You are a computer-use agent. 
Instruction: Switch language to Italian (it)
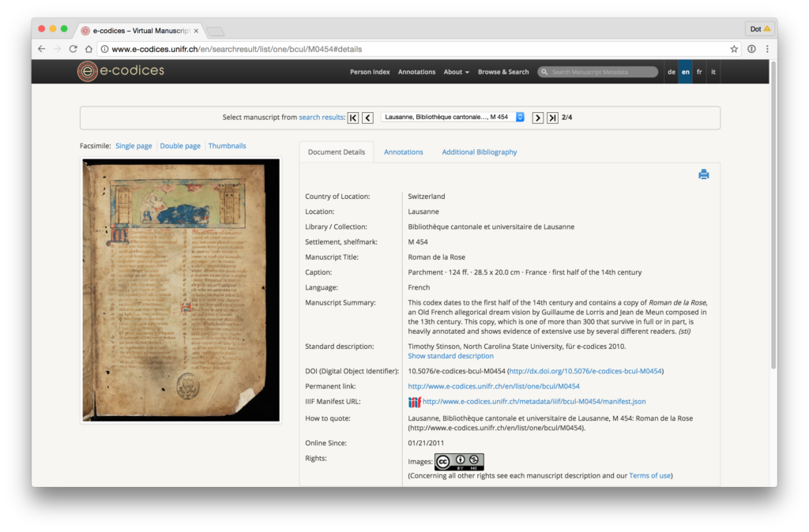713,72
